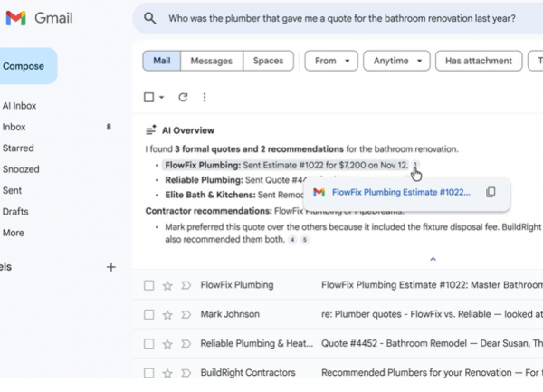This screenshot has width=543, height=392.
Task: Tick the Mark Johnson email checkbox
Action: pos(149,315)
